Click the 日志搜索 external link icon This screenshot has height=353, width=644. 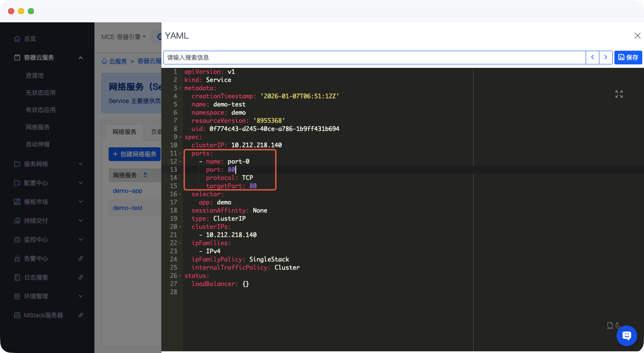click(81, 277)
